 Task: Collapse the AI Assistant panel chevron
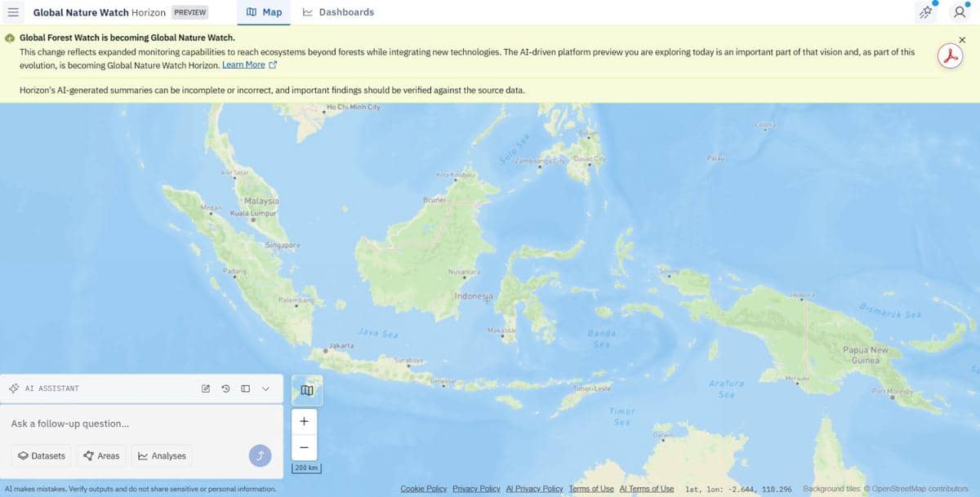[x=265, y=388]
